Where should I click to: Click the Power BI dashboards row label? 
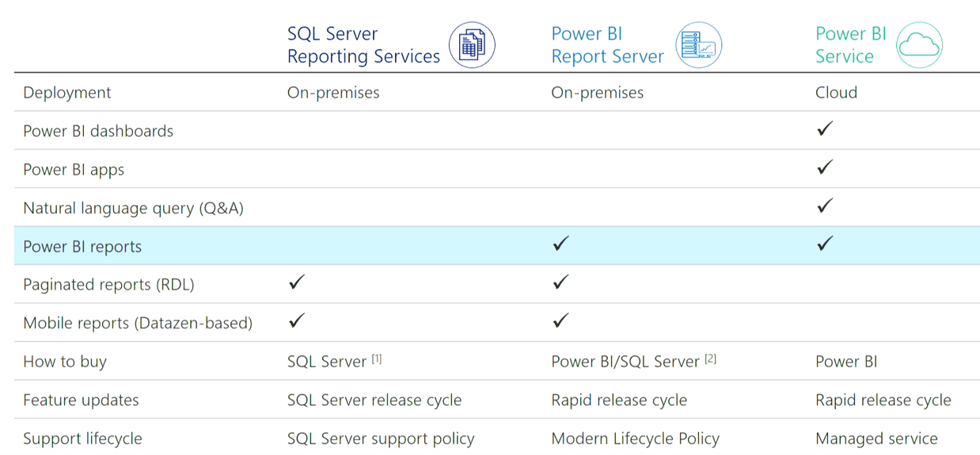click(98, 131)
